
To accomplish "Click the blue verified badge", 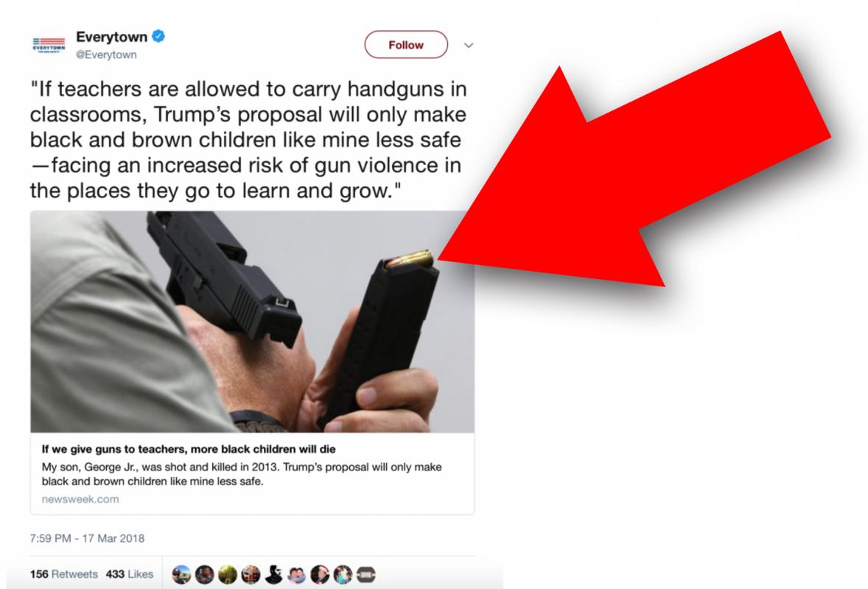I will [158, 37].
